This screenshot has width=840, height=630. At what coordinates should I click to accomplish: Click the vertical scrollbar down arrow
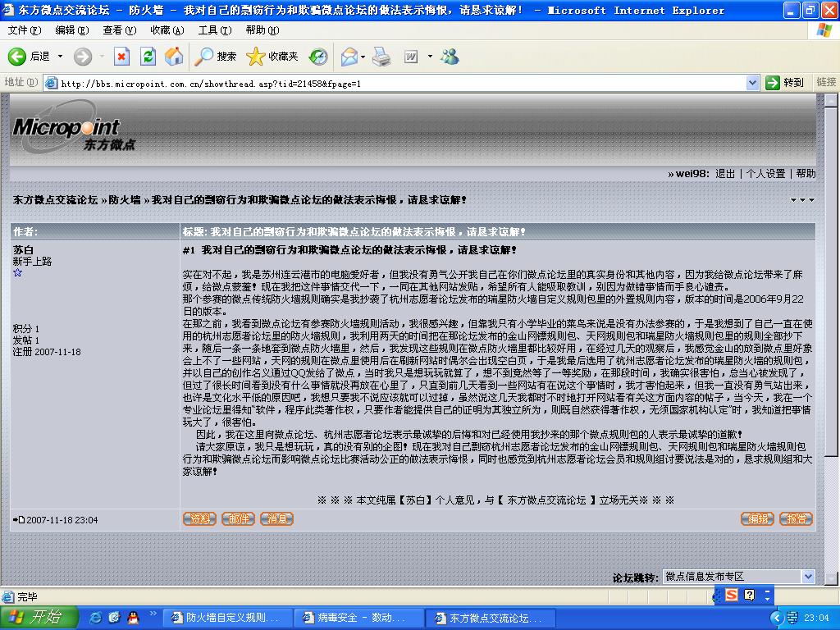pos(831,578)
